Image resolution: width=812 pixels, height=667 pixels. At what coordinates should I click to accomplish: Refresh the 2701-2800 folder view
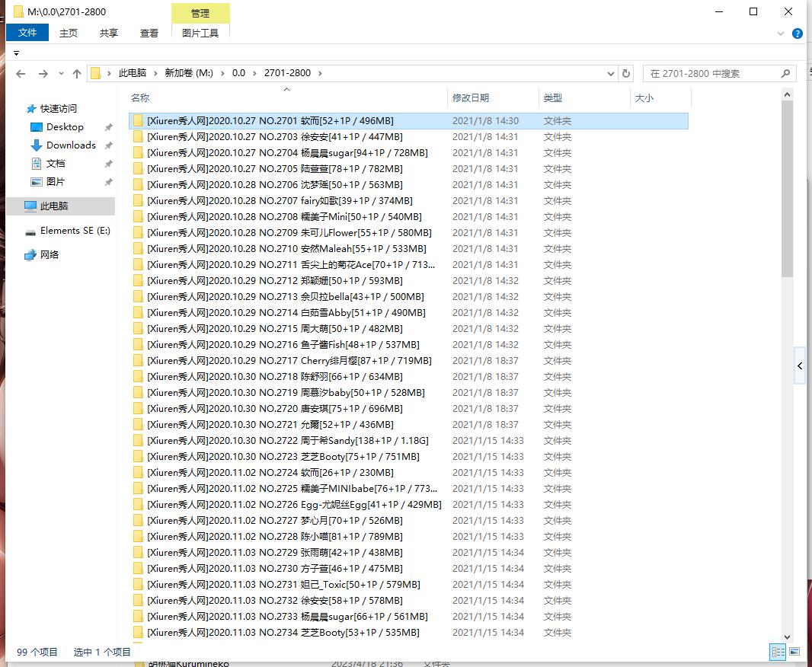[625, 74]
